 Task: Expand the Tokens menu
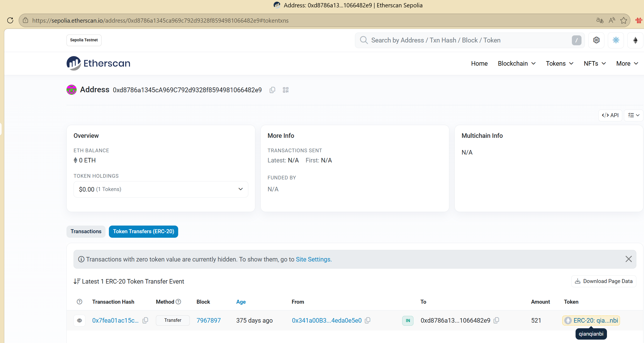pos(560,63)
